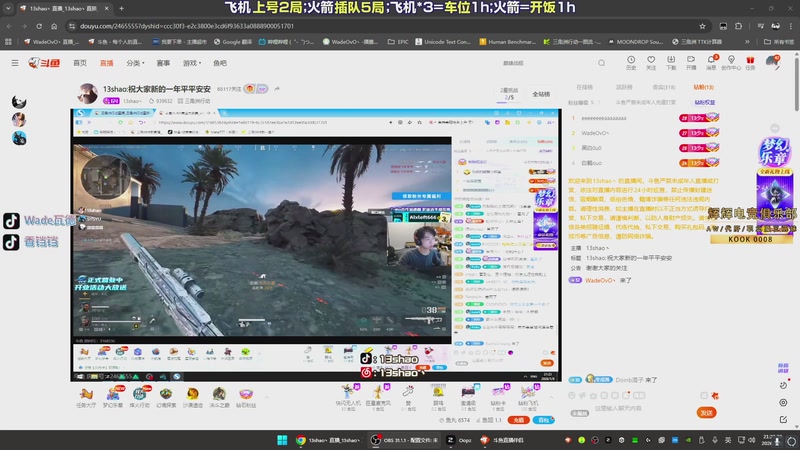Image resolution: width=800 pixels, height=450 pixels.
Task: Open the 背包 backpack button
Action: point(543,420)
